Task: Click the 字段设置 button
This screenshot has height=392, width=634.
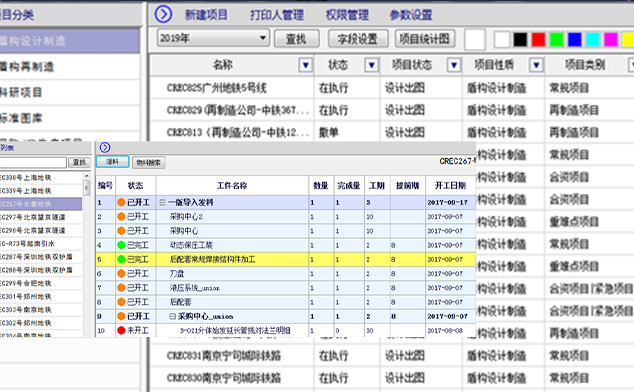Action: tap(358, 39)
